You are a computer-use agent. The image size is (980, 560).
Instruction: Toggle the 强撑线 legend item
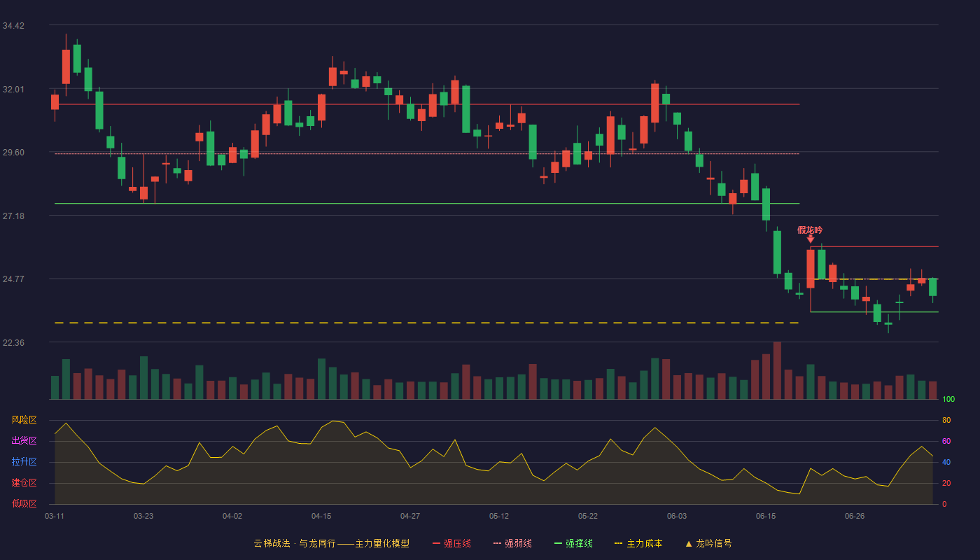(573, 543)
